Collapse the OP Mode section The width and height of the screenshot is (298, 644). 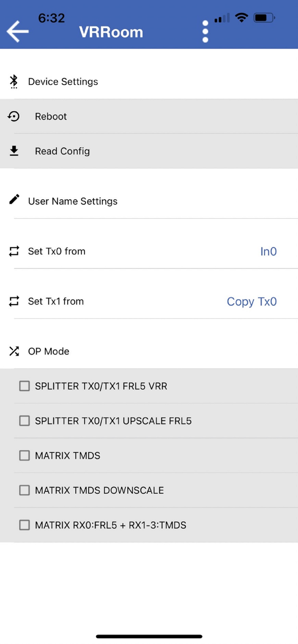[x=49, y=351]
